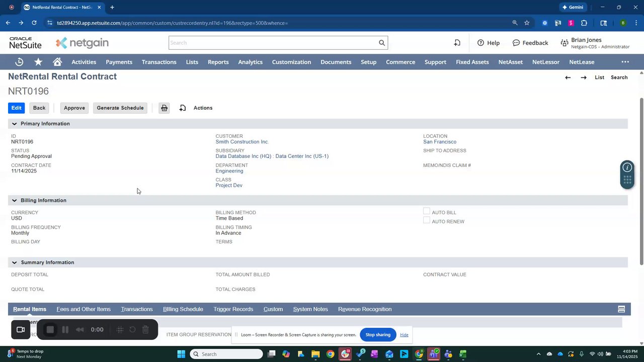The height and width of the screenshot is (362, 644).
Task: Go to the NetSuite Home icon
Action: (57, 62)
